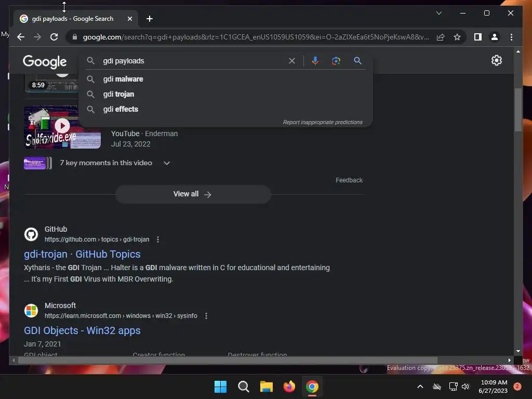Clear the search box text
532x399 pixels.
coord(292,61)
